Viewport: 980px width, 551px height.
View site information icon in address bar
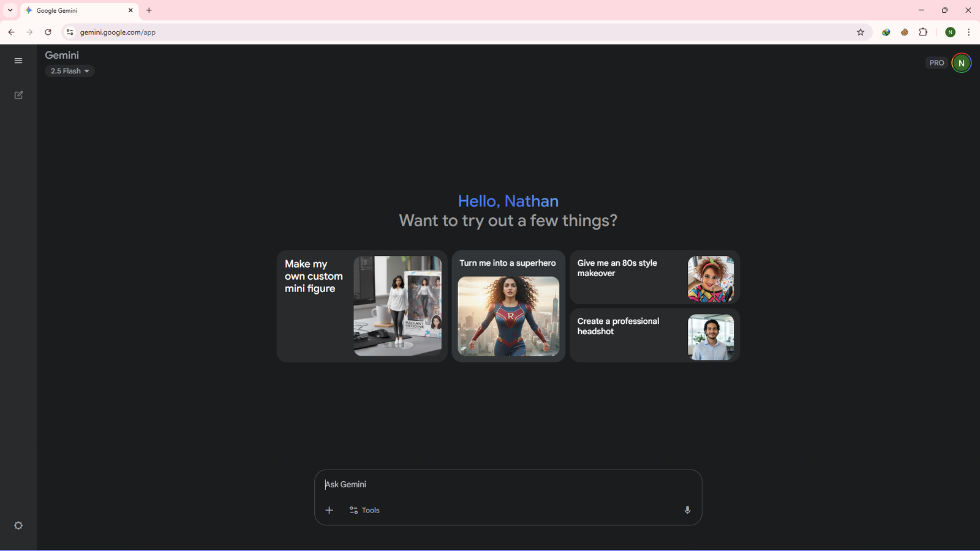[70, 32]
